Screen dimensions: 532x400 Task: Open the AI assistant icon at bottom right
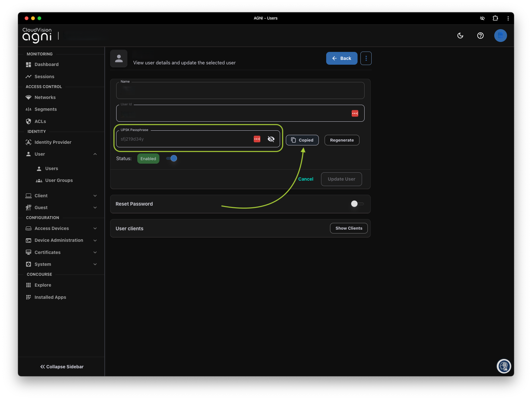pos(504,366)
